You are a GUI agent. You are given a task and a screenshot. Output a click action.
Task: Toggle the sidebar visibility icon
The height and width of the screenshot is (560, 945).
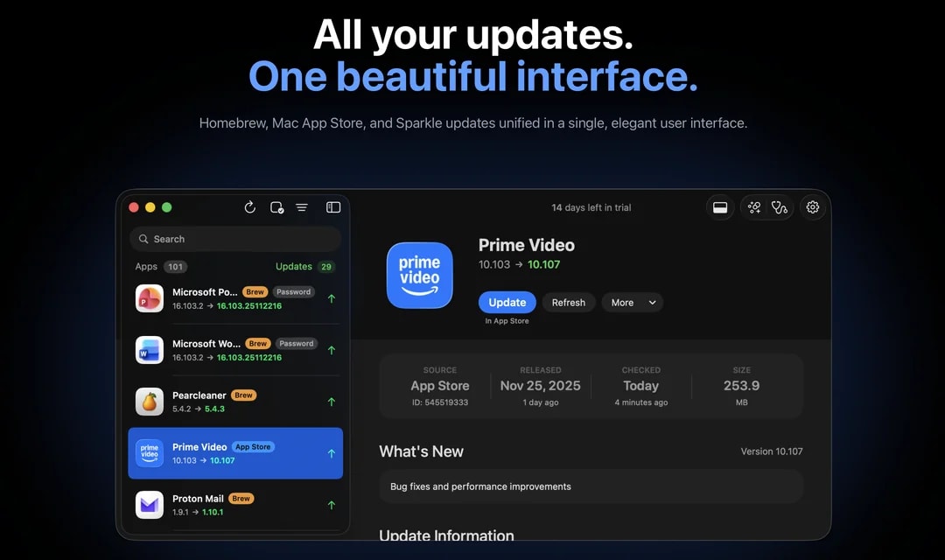(332, 207)
